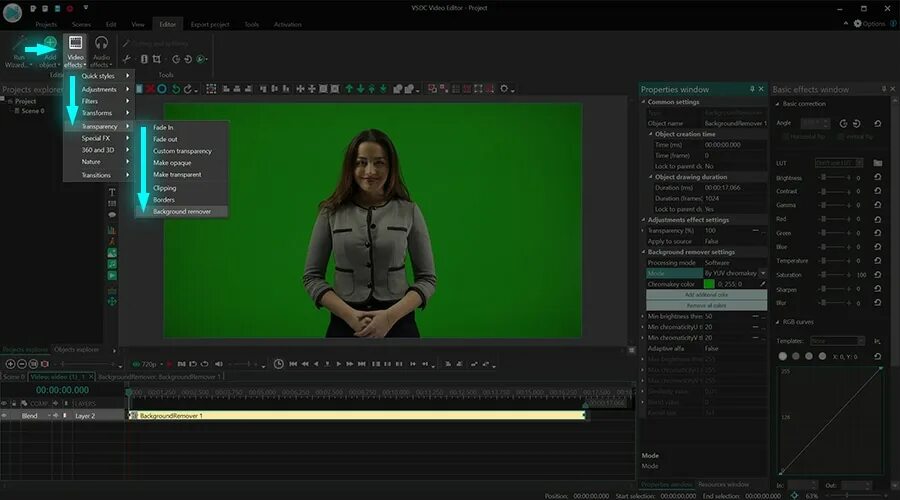Toggle the eye icon in timeline header
This screenshot has width=900, height=500.
[5, 404]
